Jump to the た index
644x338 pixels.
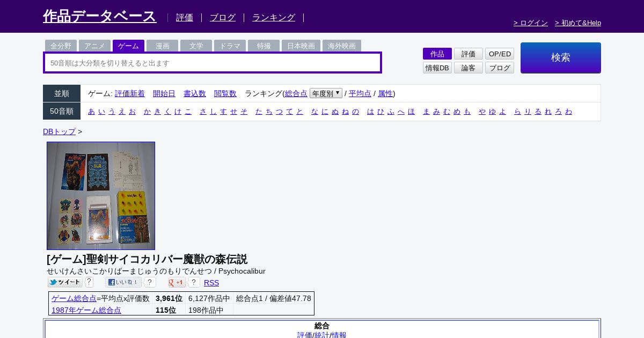259,111
